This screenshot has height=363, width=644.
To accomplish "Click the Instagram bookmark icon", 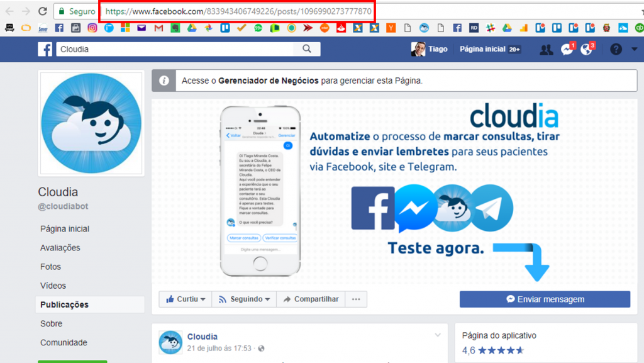I will coord(92,28).
